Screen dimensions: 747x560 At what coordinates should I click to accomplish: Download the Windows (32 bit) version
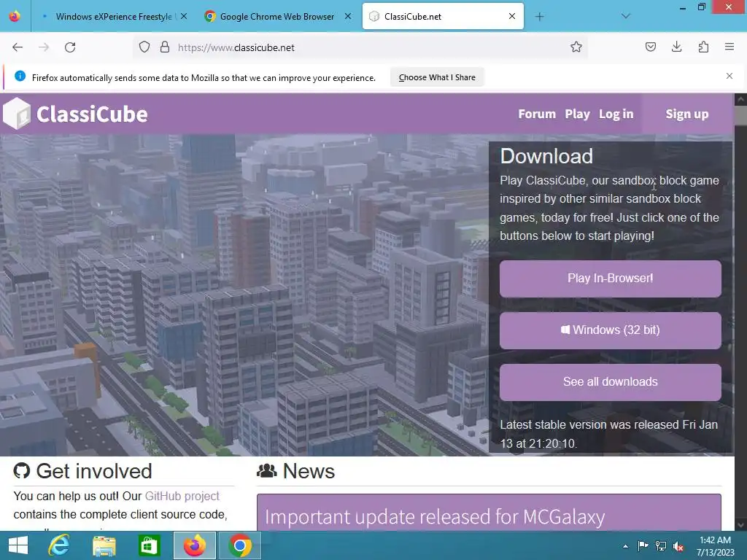click(x=611, y=330)
